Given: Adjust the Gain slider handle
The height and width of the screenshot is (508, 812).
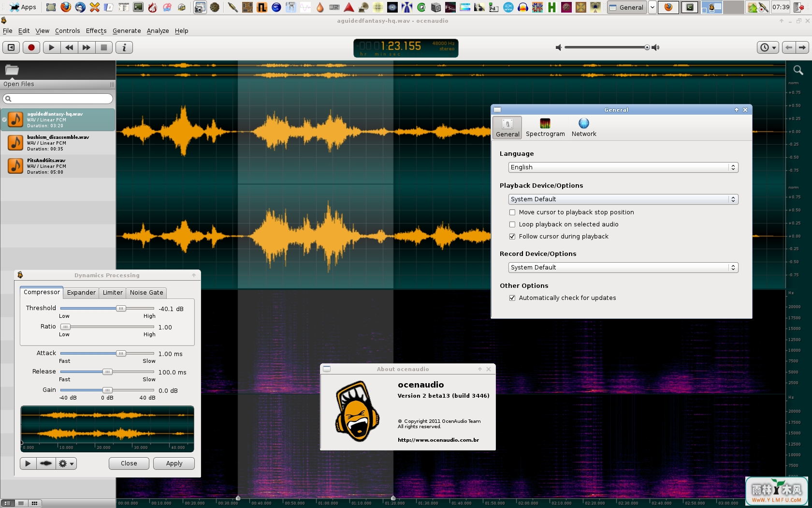Looking at the screenshot, I should pyautogui.click(x=107, y=390).
